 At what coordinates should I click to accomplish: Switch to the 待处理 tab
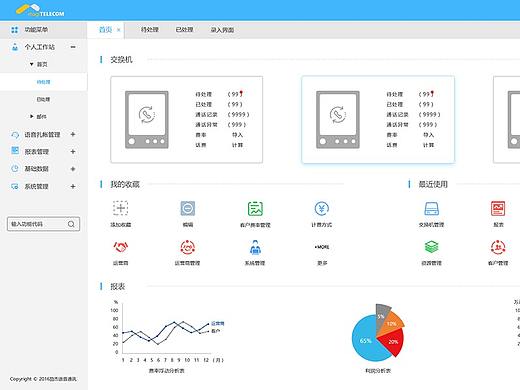click(x=150, y=30)
